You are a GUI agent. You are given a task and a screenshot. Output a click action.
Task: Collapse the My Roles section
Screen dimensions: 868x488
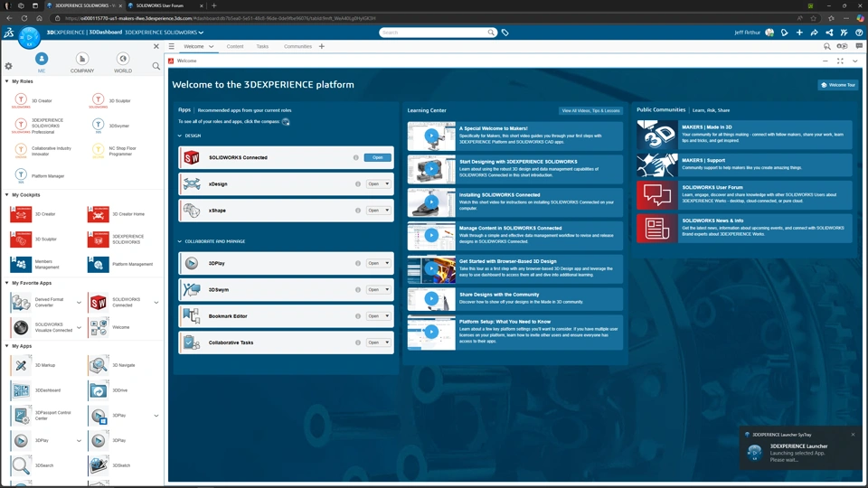6,81
